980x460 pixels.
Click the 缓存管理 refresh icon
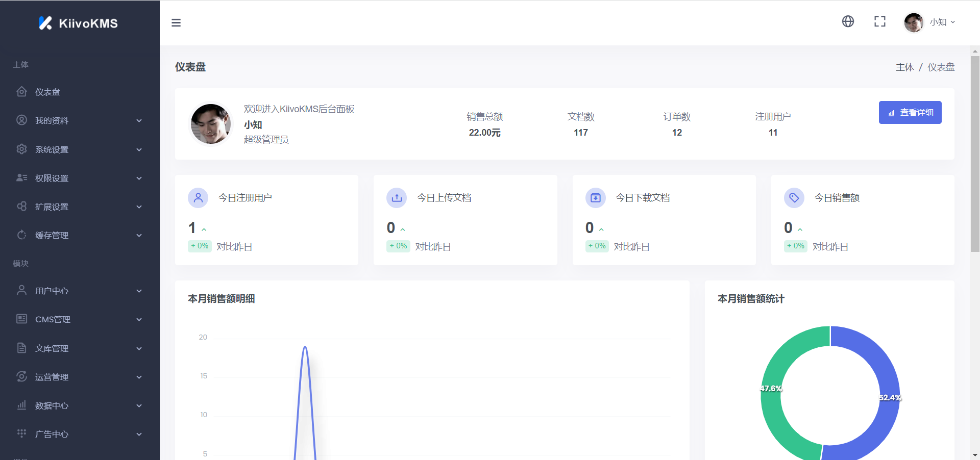click(x=21, y=235)
